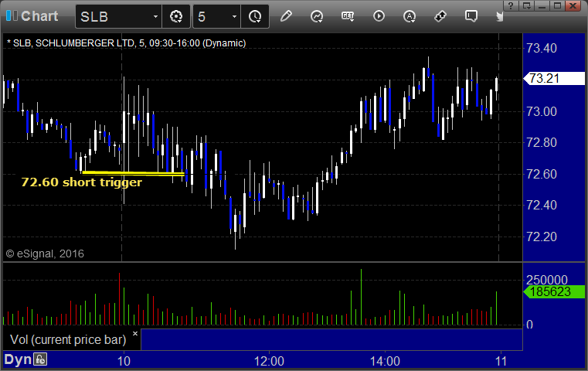Click the 72.60 price axis label

tap(542, 174)
